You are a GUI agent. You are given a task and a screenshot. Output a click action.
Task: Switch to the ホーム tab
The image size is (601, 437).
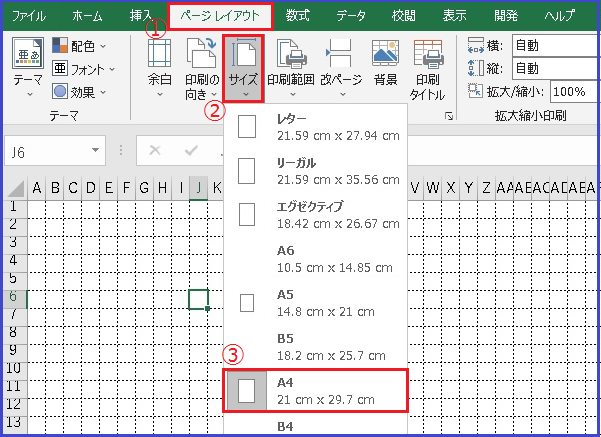pyautogui.click(x=87, y=16)
